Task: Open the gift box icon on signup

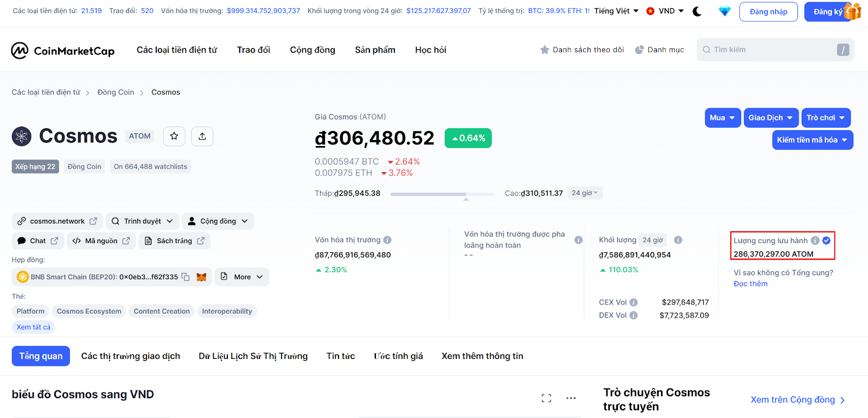Action: 853,11
